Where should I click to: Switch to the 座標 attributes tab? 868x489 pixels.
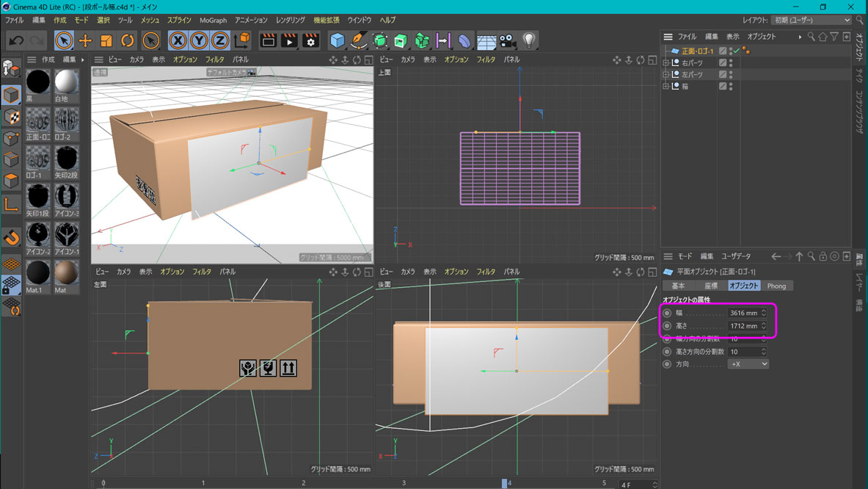pyautogui.click(x=710, y=286)
